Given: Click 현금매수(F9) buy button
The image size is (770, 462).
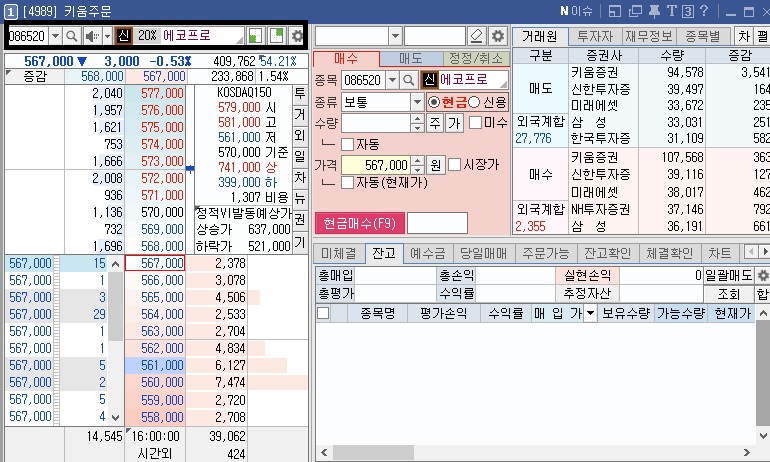Looking at the screenshot, I should point(359,223).
